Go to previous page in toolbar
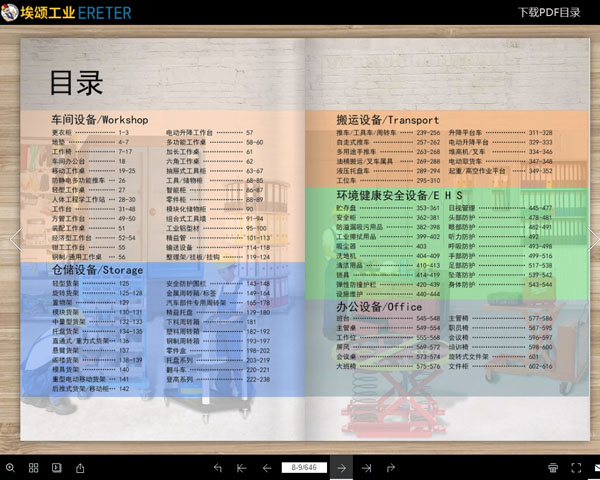 [267, 467]
